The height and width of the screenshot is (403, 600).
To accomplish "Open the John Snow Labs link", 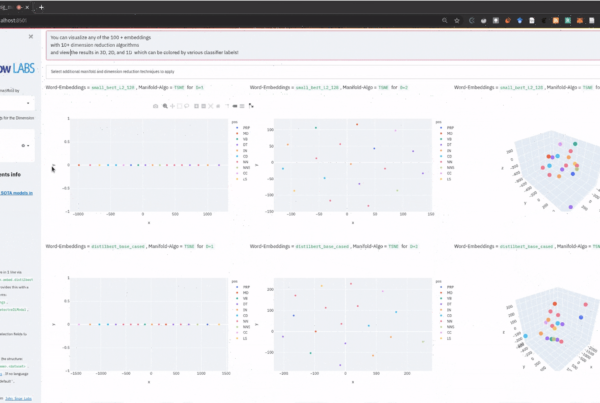I will tap(18, 399).
